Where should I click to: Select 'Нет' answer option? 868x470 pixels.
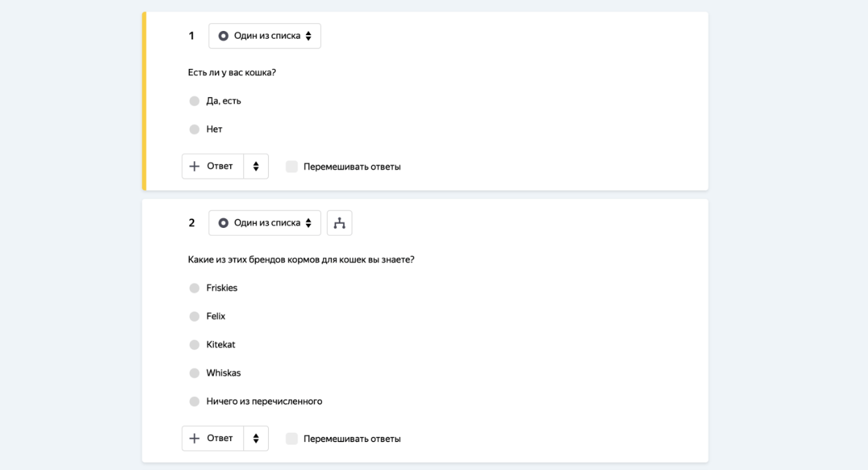coord(195,129)
